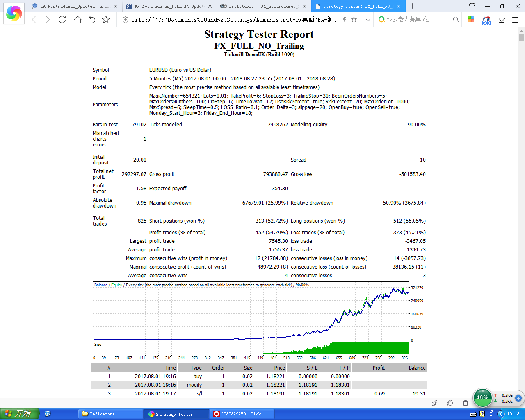Open the extension icon with 563 badge
This screenshot has height=420, width=525.
486,20
